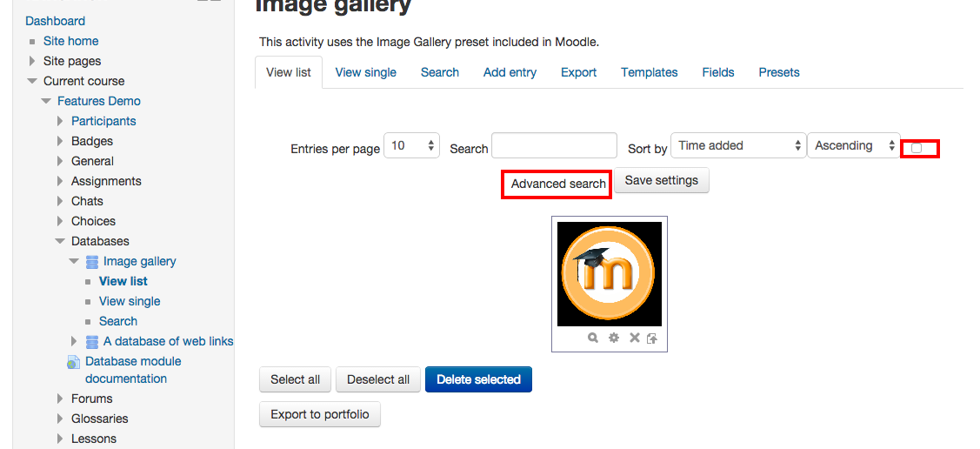Click the General tree item

[92, 161]
